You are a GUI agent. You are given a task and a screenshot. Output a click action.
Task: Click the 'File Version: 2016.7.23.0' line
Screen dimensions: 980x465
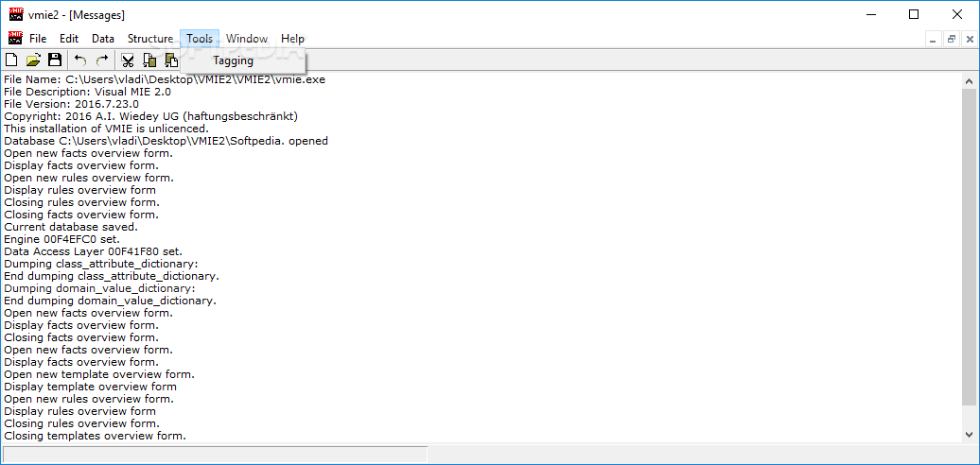71,104
